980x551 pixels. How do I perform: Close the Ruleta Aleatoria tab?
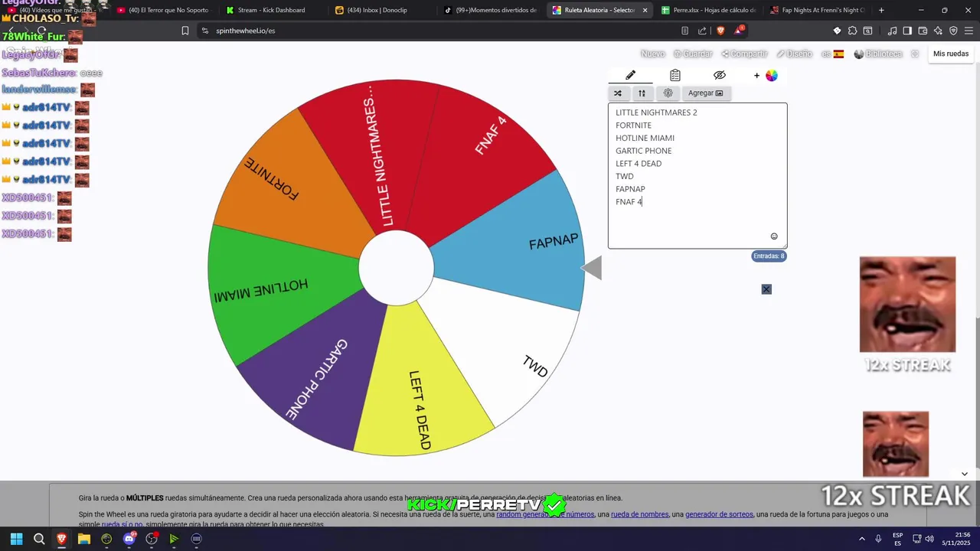pos(645,10)
